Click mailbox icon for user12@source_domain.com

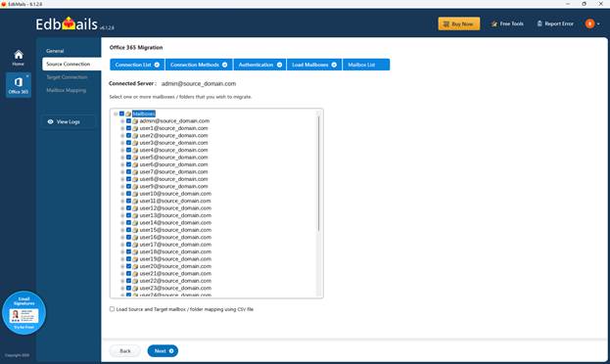pyautogui.click(x=135, y=208)
